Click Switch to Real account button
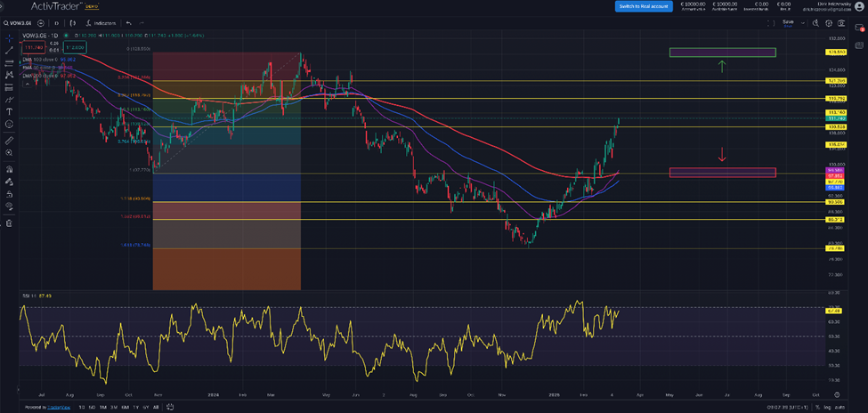This screenshot has width=868, height=413. point(643,6)
